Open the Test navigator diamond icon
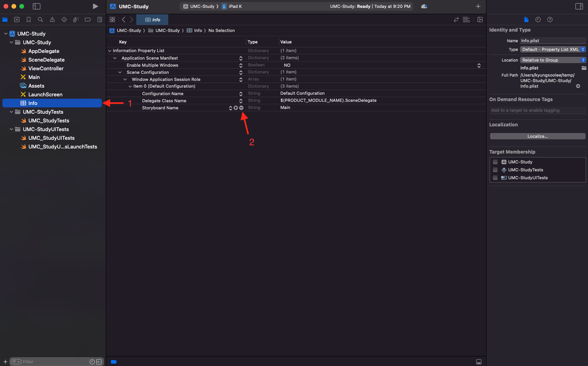 click(x=64, y=19)
